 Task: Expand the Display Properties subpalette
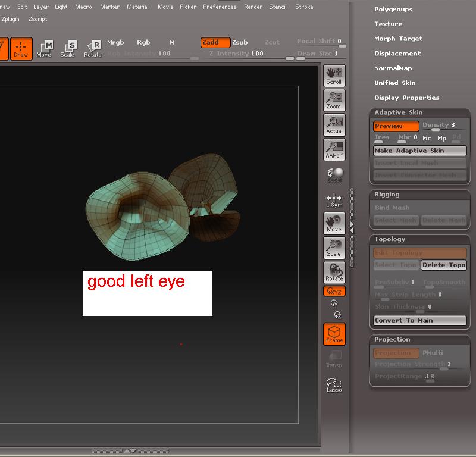click(x=406, y=98)
